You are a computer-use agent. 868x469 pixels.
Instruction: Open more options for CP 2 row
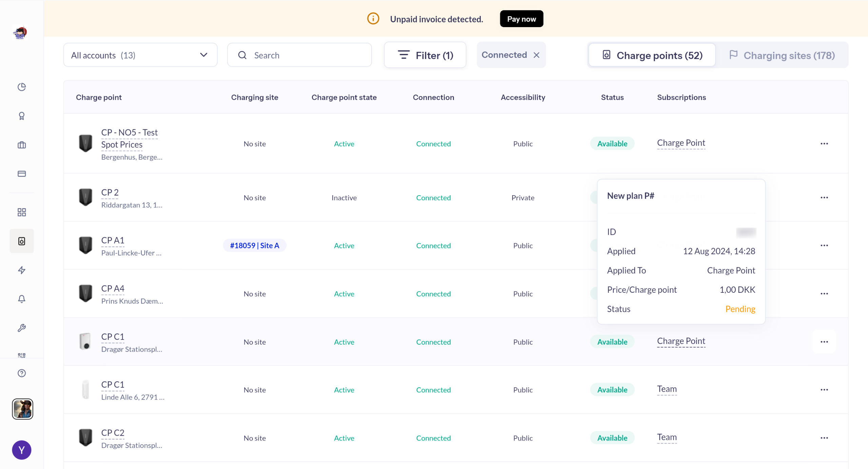coord(824,198)
